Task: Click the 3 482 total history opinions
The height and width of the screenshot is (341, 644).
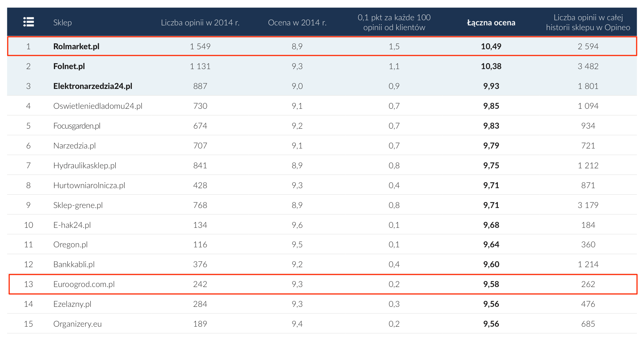Action: coord(588,66)
